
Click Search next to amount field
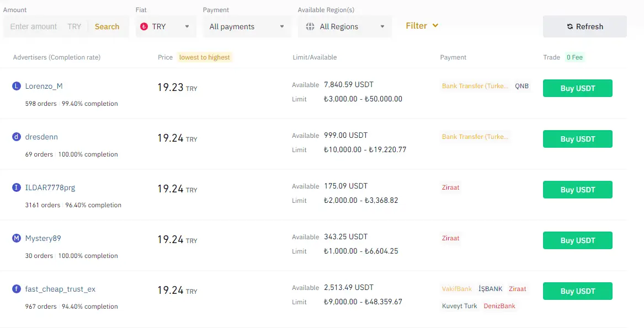point(107,26)
